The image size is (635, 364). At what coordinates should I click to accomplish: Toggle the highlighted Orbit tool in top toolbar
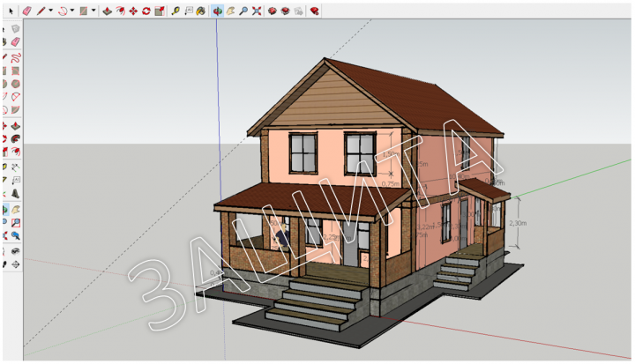(218, 11)
